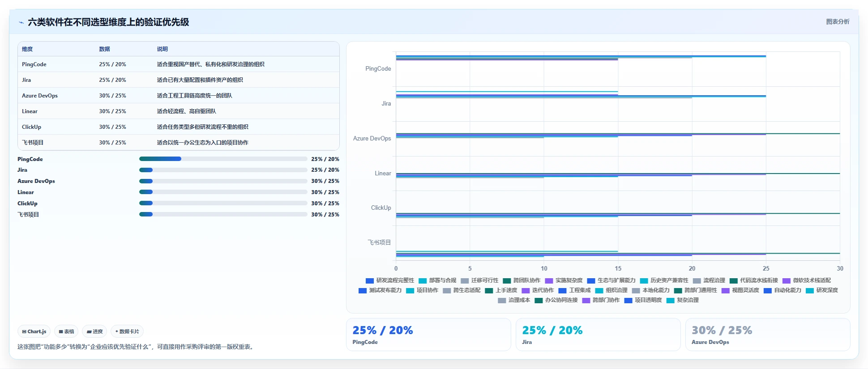Click the title 六类软件在不同选型维度上的验证优先级
Image resolution: width=868 pixels, height=369 pixels.
click(x=108, y=22)
